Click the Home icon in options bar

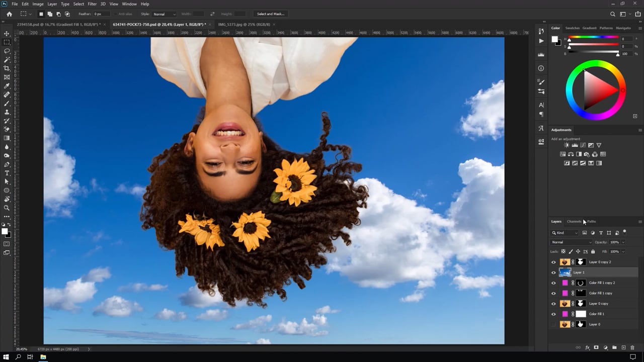9,14
